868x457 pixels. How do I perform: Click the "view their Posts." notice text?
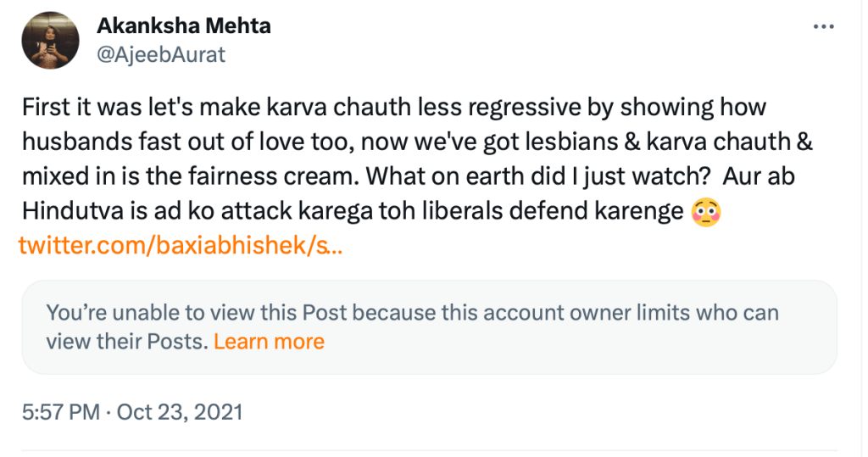(x=125, y=342)
